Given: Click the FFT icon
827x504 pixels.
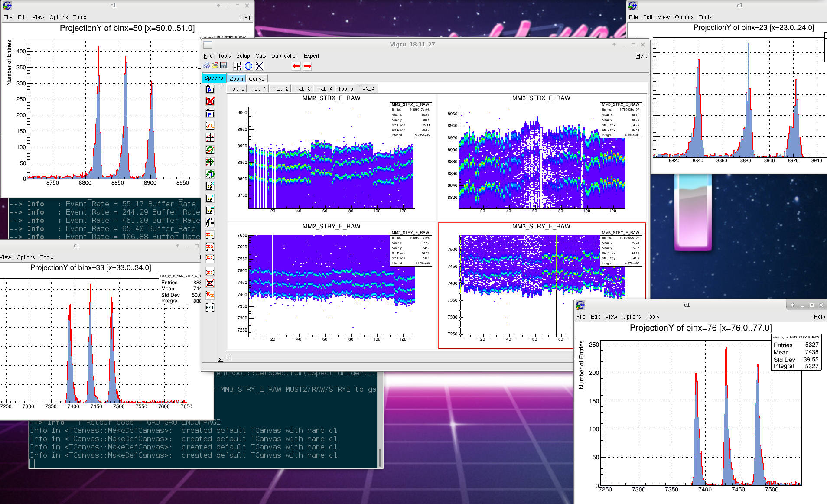Looking at the screenshot, I should [210, 308].
